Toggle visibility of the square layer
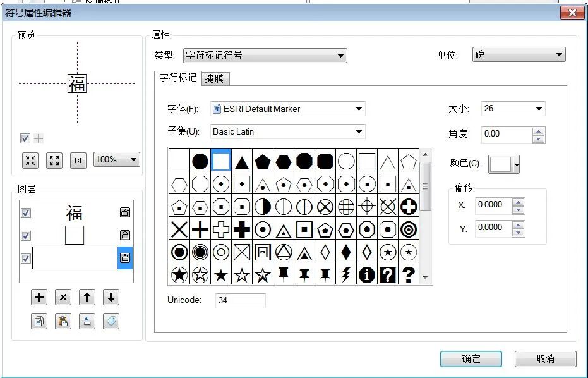The image size is (588, 378). pyautogui.click(x=25, y=236)
